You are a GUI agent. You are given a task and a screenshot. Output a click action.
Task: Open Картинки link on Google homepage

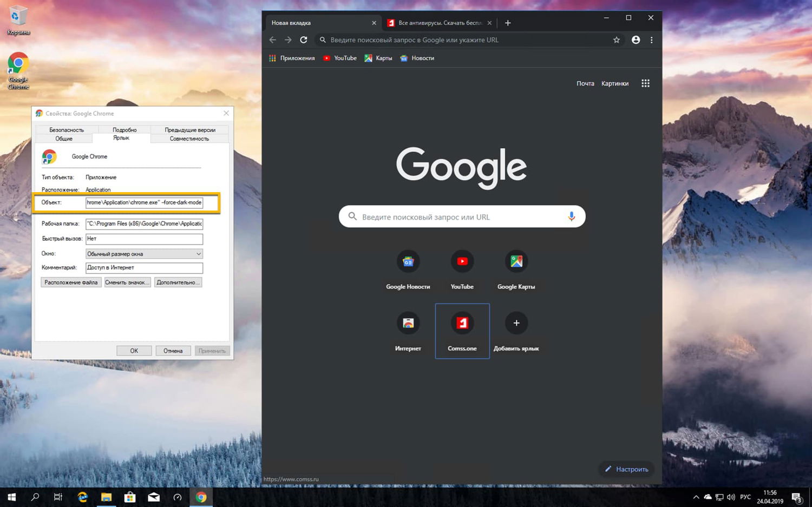[614, 83]
